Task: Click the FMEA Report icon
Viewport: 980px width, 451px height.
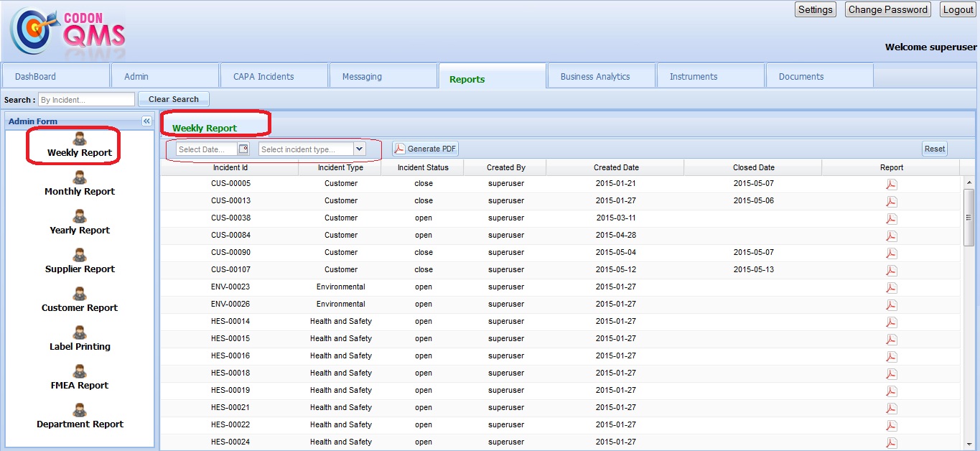Action: 80,371
